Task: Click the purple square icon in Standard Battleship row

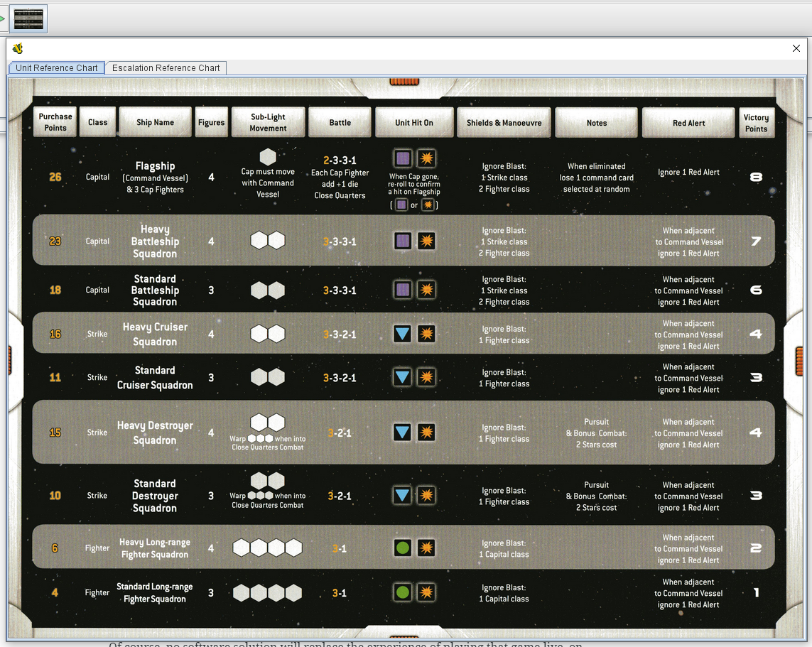Action: [403, 290]
